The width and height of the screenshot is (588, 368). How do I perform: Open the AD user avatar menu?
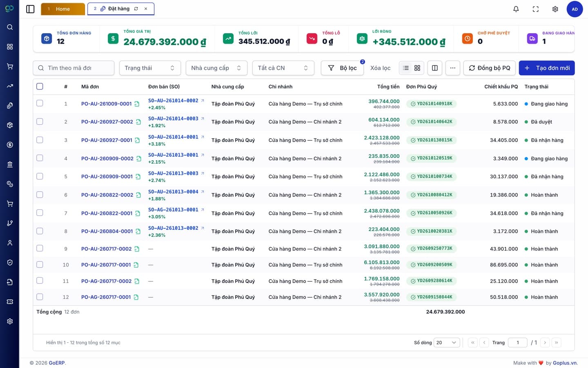click(575, 9)
